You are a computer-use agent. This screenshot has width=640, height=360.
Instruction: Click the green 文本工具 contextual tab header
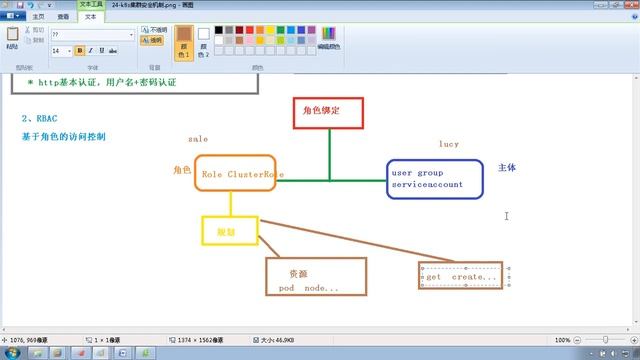(91, 4)
